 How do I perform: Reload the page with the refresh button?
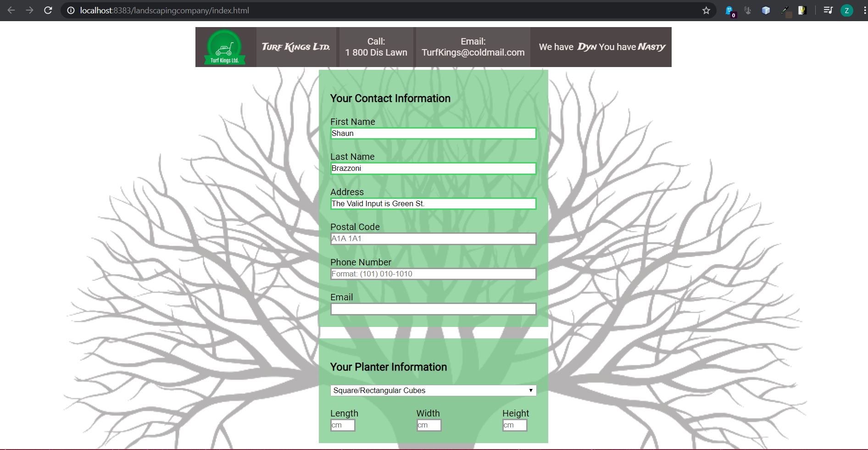pyautogui.click(x=48, y=10)
